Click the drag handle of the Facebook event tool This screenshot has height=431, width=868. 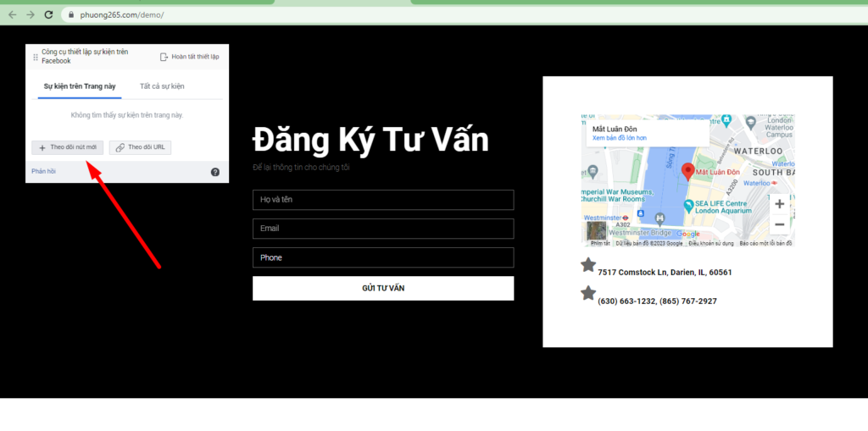coord(35,57)
